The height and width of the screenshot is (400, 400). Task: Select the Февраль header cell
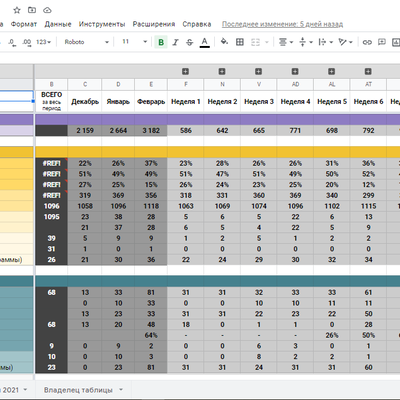tap(151, 102)
